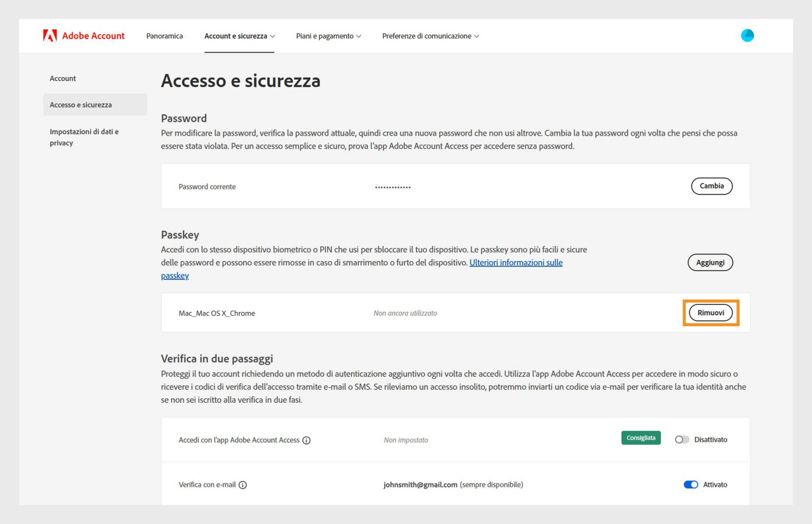812x524 pixels.
Task: Expand the Piani e pagamento menu
Action: point(328,36)
